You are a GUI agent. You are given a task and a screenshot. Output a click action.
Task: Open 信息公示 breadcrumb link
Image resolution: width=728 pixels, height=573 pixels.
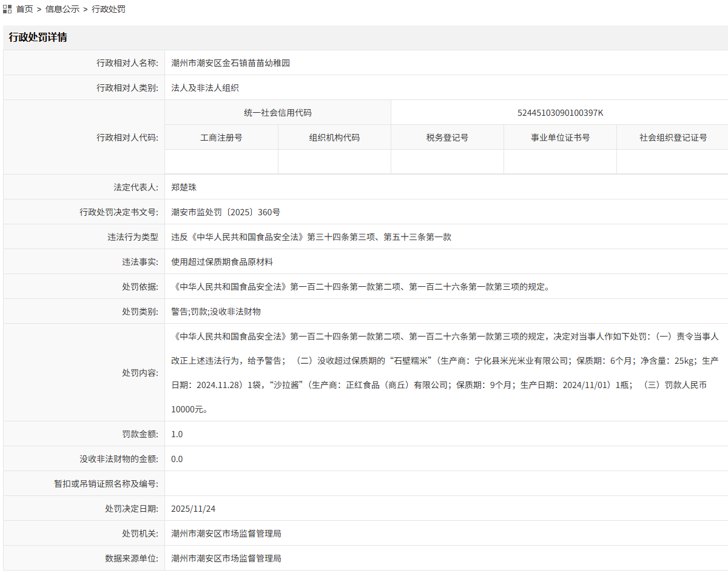tap(62, 10)
